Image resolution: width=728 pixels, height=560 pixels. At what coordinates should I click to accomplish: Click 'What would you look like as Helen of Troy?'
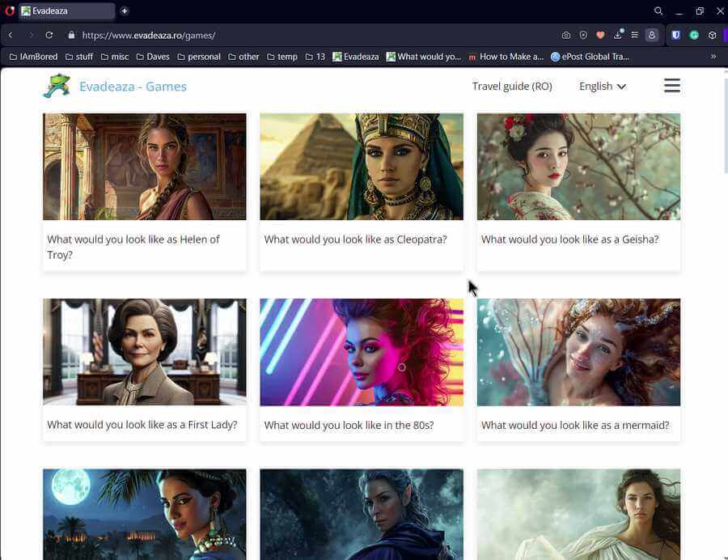click(x=133, y=247)
